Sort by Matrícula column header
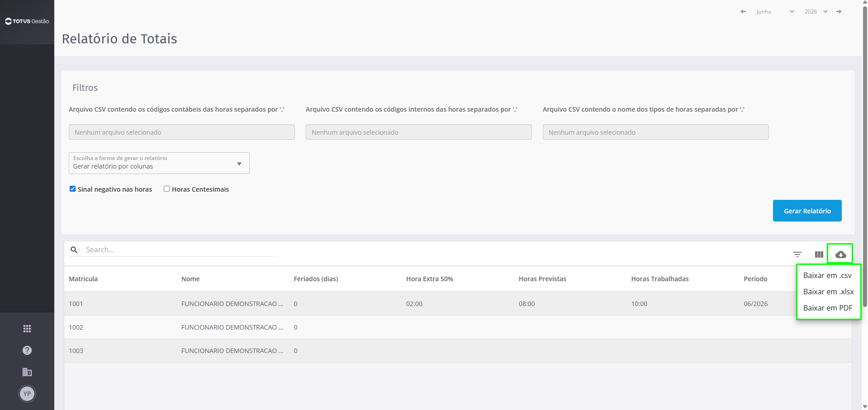Image resolution: width=868 pixels, height=410 pixels. point(83,279)
